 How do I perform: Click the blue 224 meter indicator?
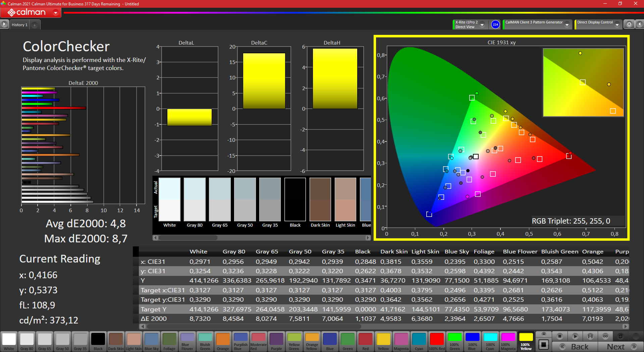coord(495,24)
